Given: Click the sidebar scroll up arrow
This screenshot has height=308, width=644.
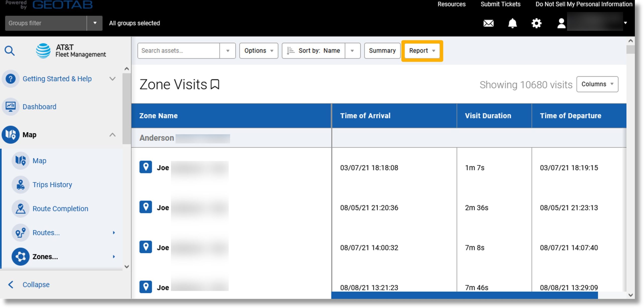Looking at the screenshot, I should [x=127, y=69].
